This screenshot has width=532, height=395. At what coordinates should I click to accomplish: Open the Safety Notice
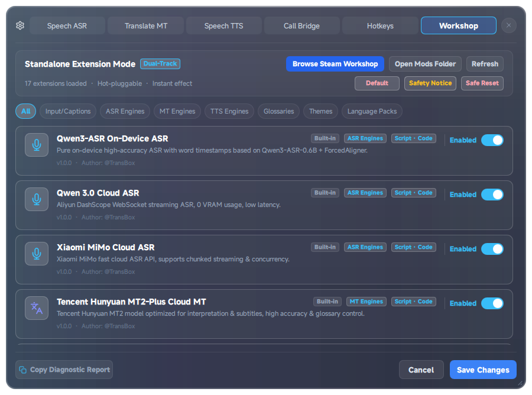tap(430, 83)
